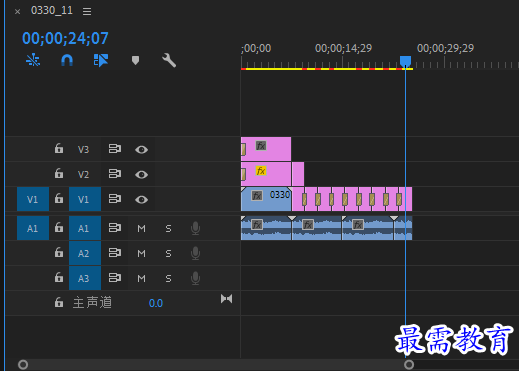Click the right zoom scrollbar handle
This screenshot has width=519, height=371.
[x=409, y=364]
